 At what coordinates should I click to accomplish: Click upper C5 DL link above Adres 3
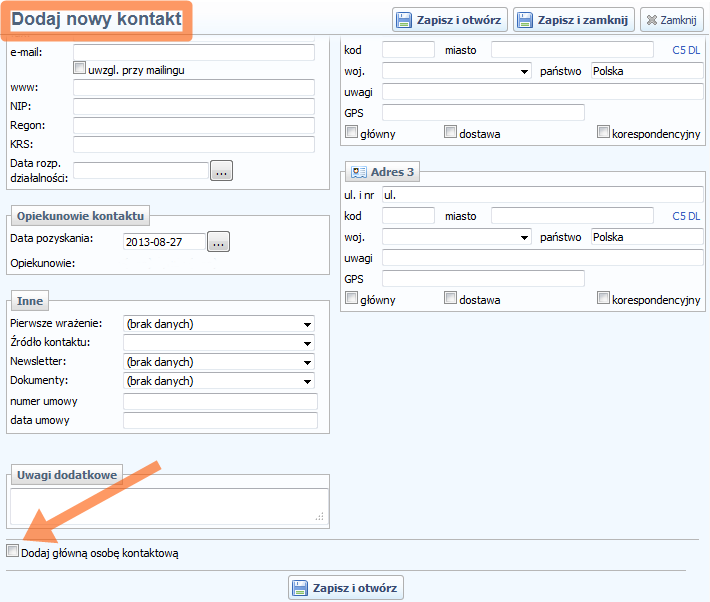(x=686, y=49)
